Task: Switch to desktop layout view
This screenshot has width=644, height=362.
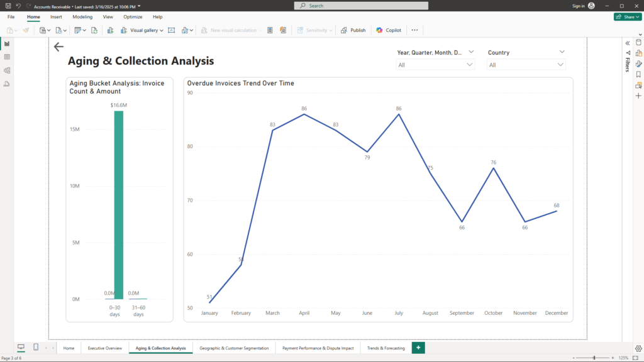Action: point(21,348)
